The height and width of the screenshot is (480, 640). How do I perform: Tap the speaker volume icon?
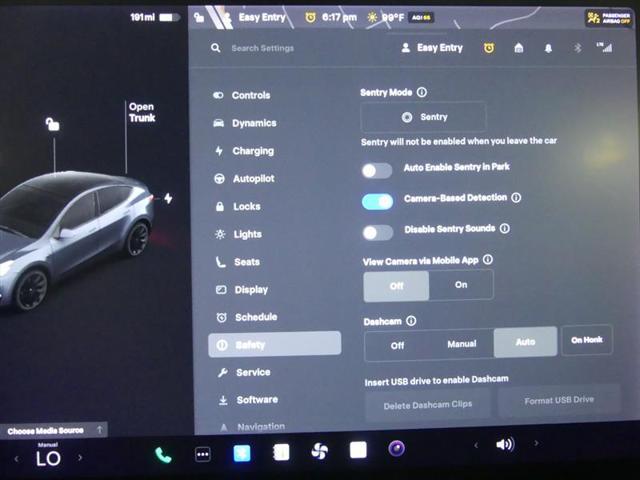pos(505,444)
